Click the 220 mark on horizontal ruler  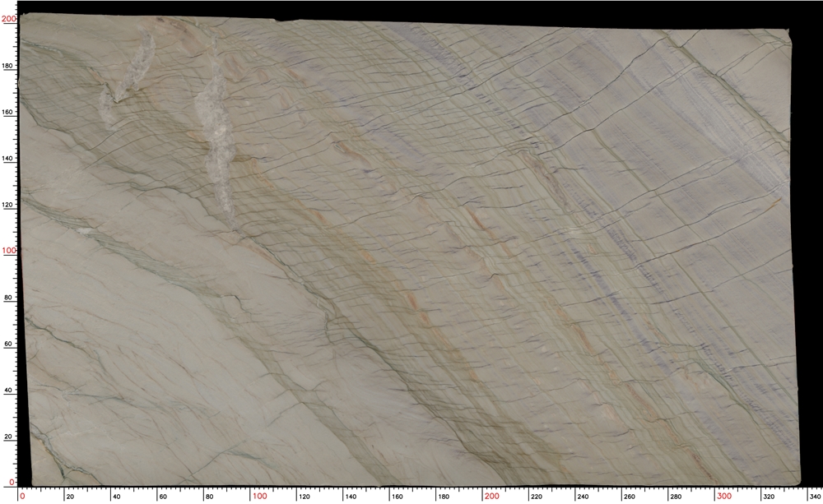pyautogui.click(x=537, y=496)
